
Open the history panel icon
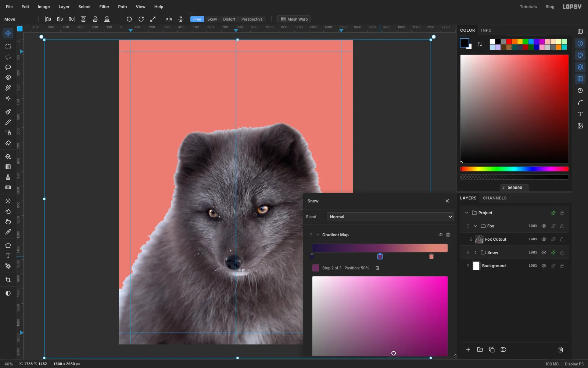click(x=580, y=91)
